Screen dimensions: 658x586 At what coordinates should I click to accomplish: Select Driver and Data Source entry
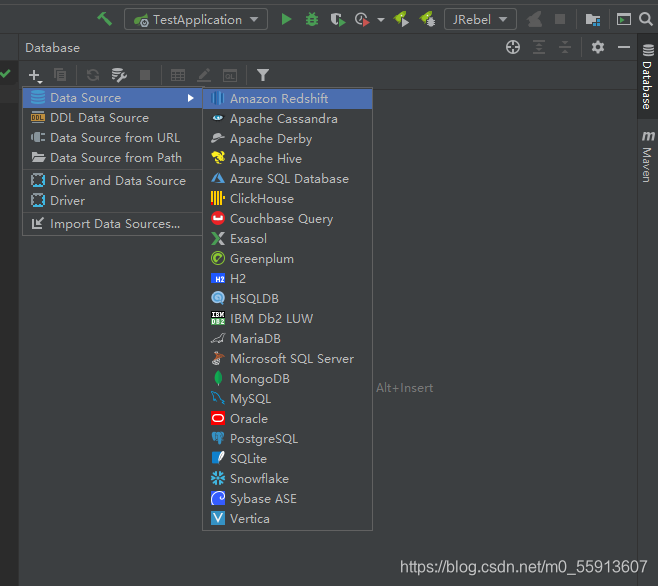click(112, 181)
